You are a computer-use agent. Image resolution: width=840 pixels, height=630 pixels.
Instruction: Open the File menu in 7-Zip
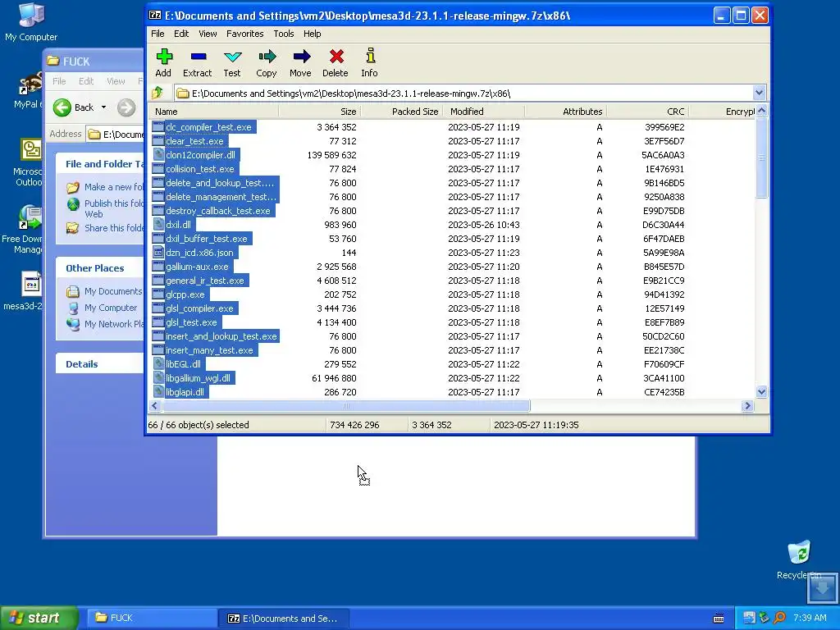click(x=157, y=34)
